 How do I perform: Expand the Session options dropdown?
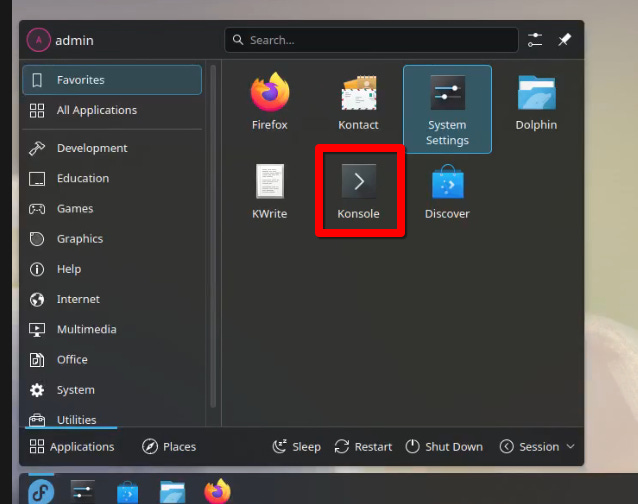[537, 447]
